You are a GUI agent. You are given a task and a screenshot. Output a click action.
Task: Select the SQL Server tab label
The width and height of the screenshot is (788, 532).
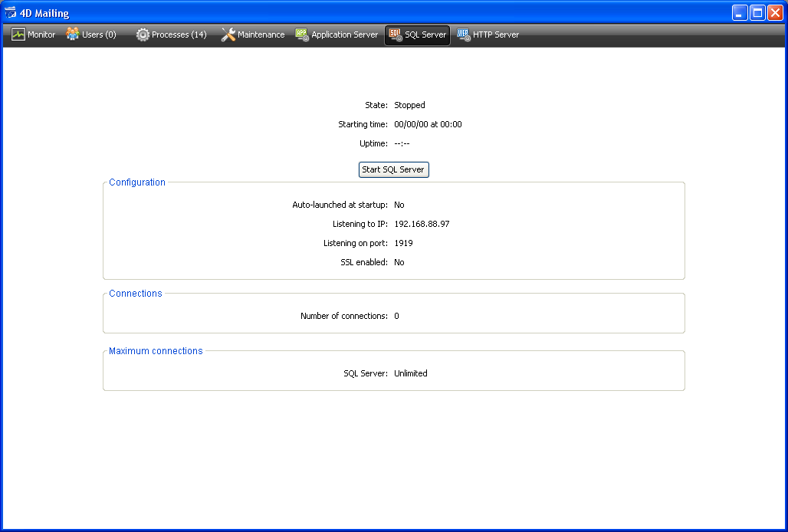click(x=425, y=34)
